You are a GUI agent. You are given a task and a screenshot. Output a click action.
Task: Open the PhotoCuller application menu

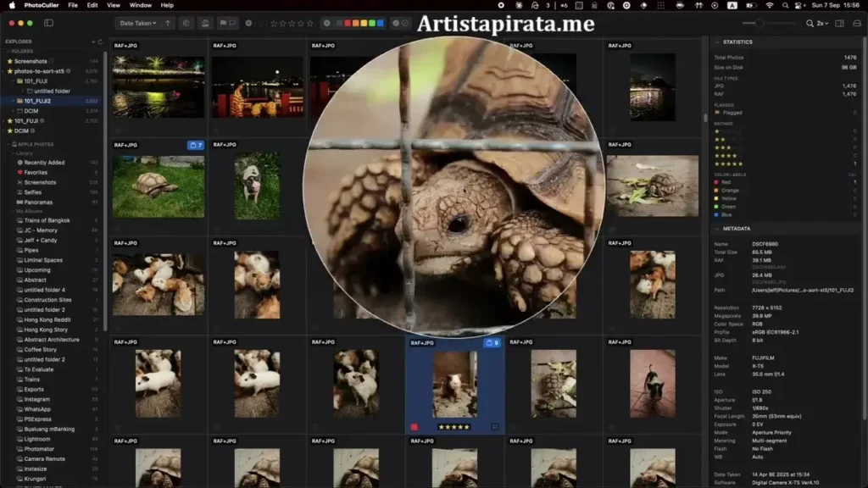[x=42, y=5]
